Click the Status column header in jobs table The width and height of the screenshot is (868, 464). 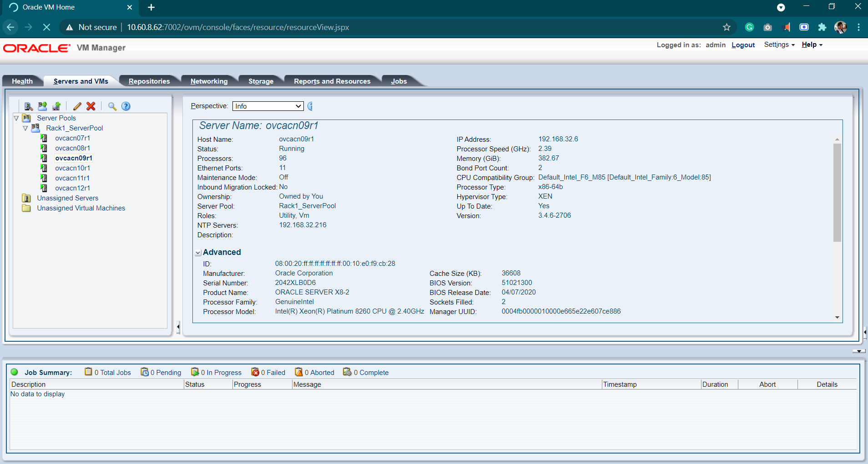pyautogui.click(x=208, y=384)
